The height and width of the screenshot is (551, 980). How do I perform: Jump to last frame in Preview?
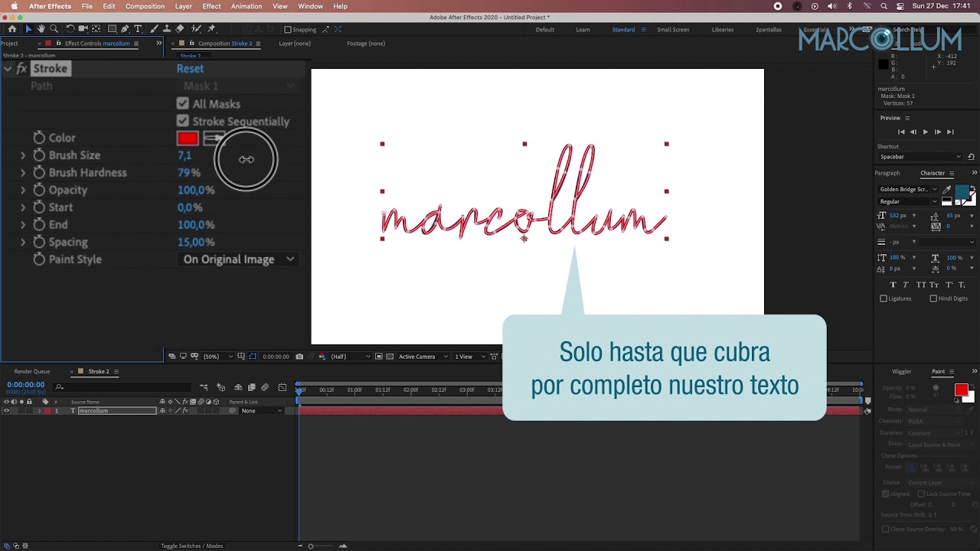(x=950, y=132)
